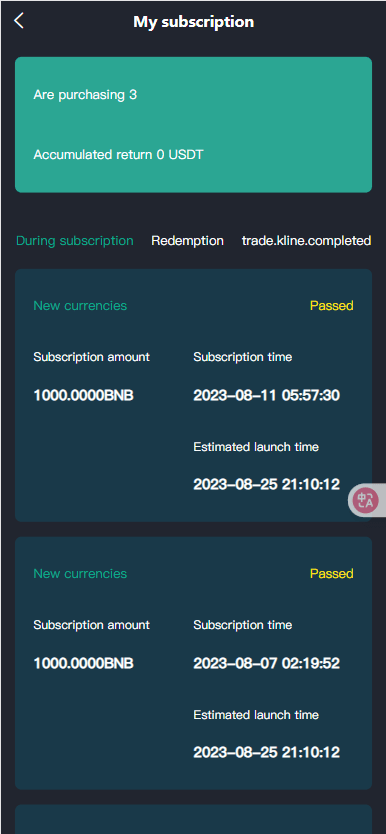Click subscription time 2023-08-11 05:57:30
Image resolution: width=386 pixels, height=834 pixels.
pos(266,396)
